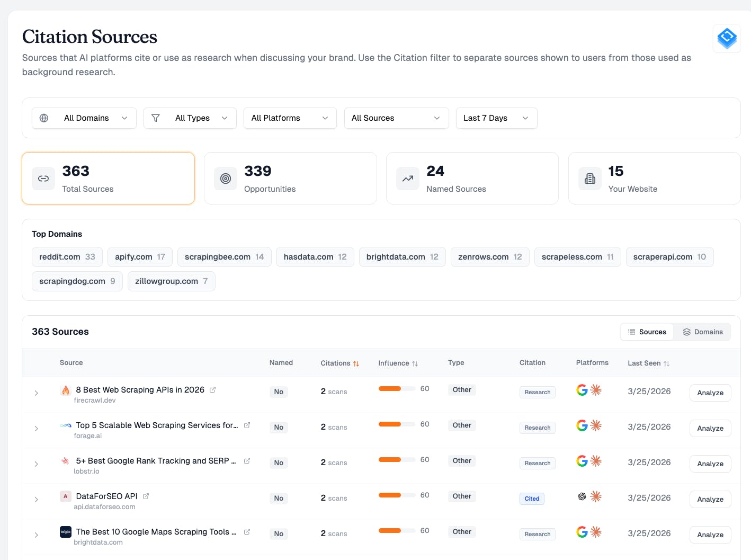
Task: Sort by Citations column arrows
Action: click(356, 363)
